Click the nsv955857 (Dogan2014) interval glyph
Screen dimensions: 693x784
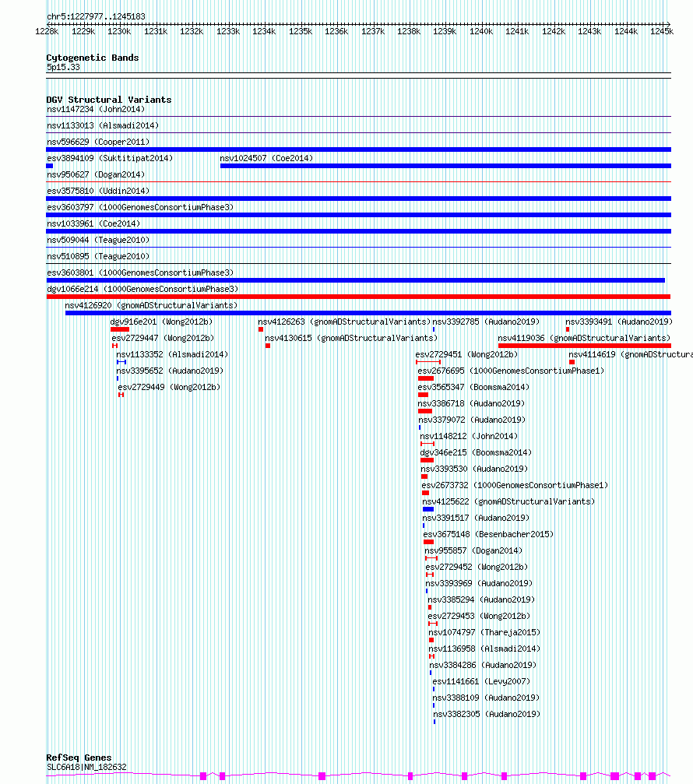click(431, 558)
